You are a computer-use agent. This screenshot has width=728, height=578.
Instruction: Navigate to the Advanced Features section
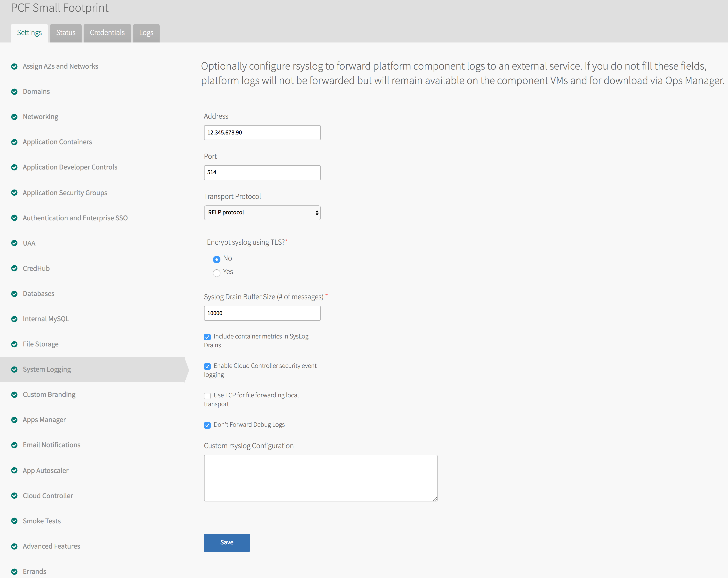(x=51, y=546)
